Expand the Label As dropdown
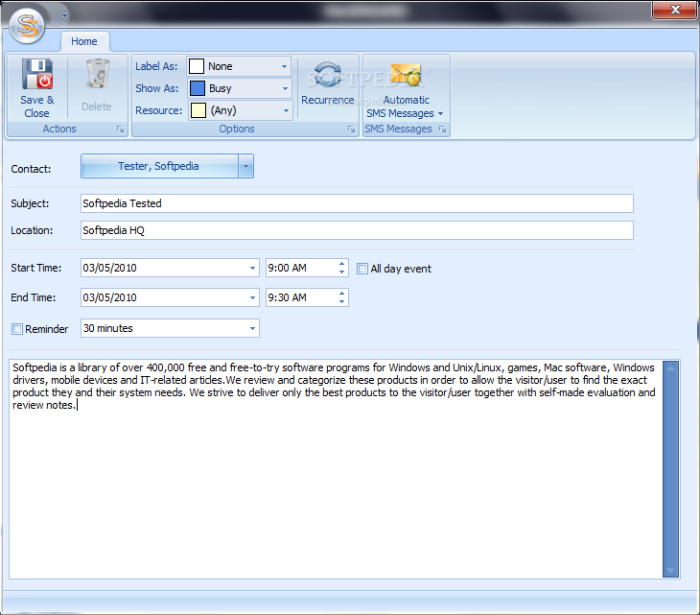The width and height of the screenshot is (700, 615). 284,66
